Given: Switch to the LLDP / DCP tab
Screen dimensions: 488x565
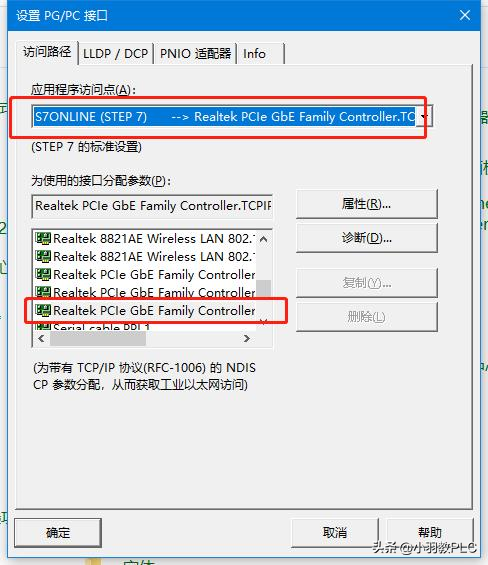Looking at the screenshot, I should [115, 54].
